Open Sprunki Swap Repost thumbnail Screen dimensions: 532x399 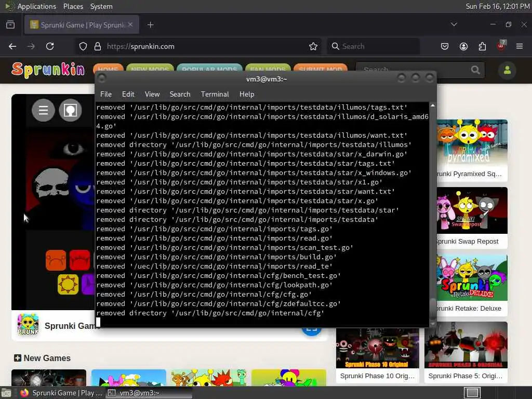[472, 210]
